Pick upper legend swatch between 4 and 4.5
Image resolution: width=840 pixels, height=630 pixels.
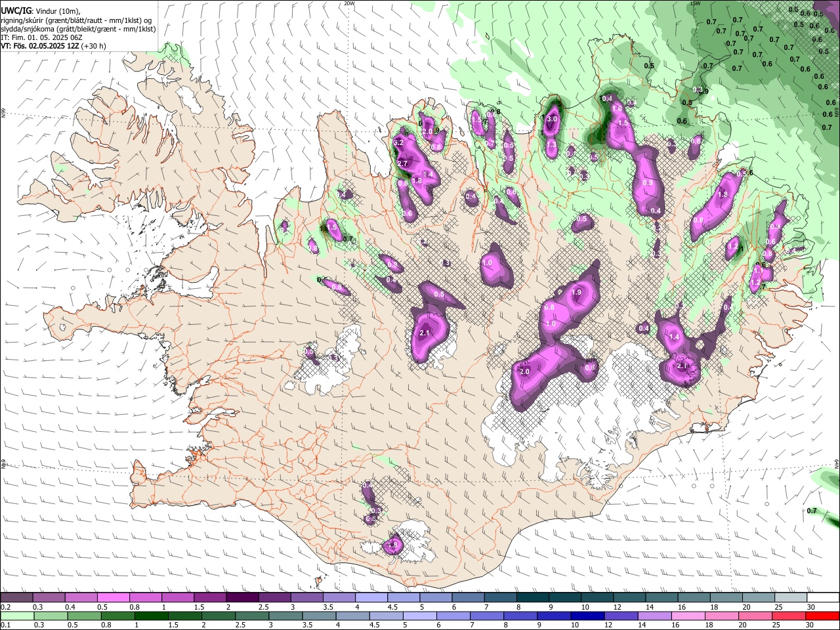371,597
